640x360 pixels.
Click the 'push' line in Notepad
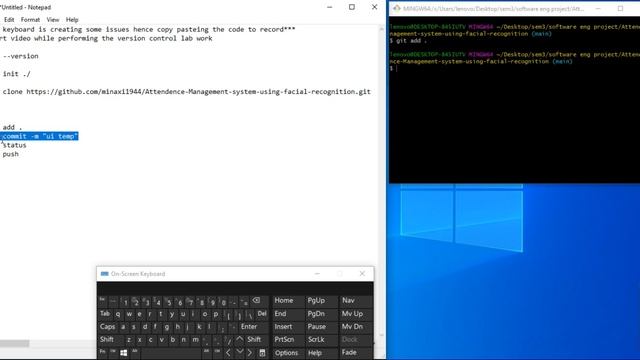click(11, 154)
